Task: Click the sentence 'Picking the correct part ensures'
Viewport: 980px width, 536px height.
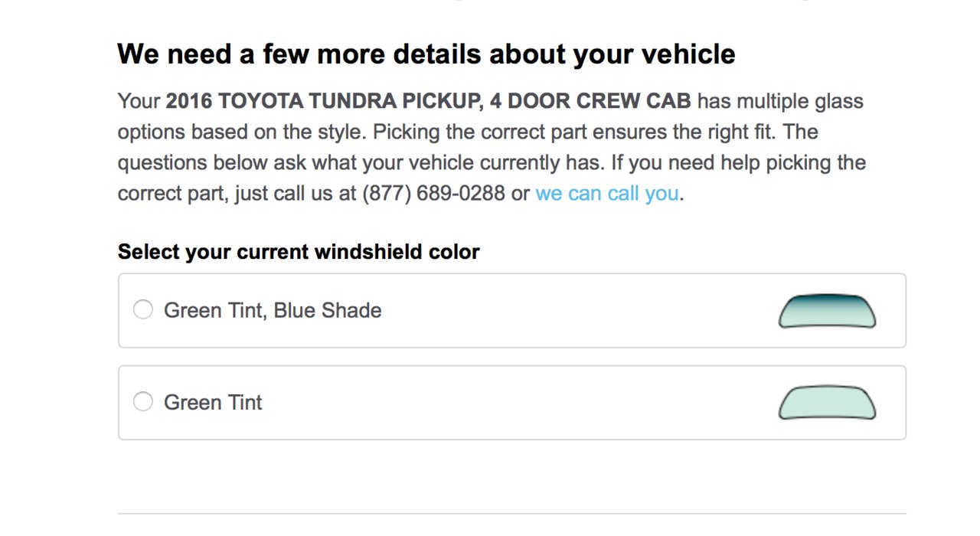Action: [x=522, y=132]
